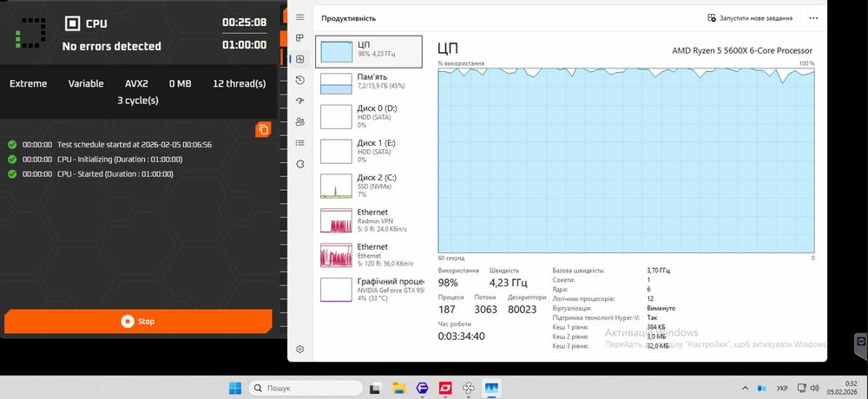Image resolution: width=868 pixels, height=399 pixels.
Task: Select Диск 0 (D:) performance entry
Action: tap(369, 116)
